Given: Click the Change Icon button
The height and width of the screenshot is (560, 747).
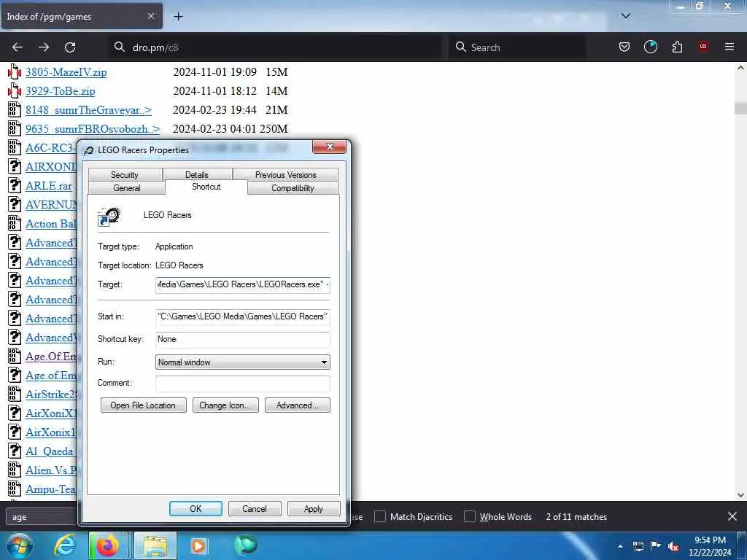Looking at the screenshot, I should pos(225,405).
